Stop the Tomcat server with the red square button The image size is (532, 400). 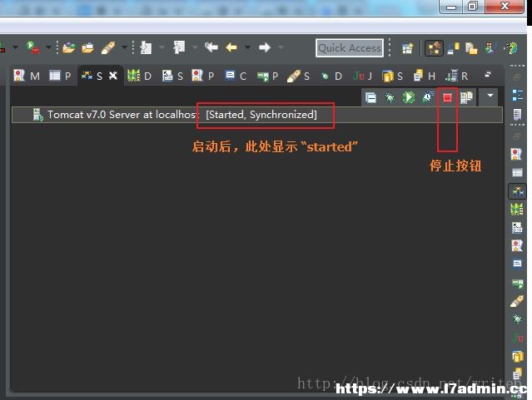[447, 97]
